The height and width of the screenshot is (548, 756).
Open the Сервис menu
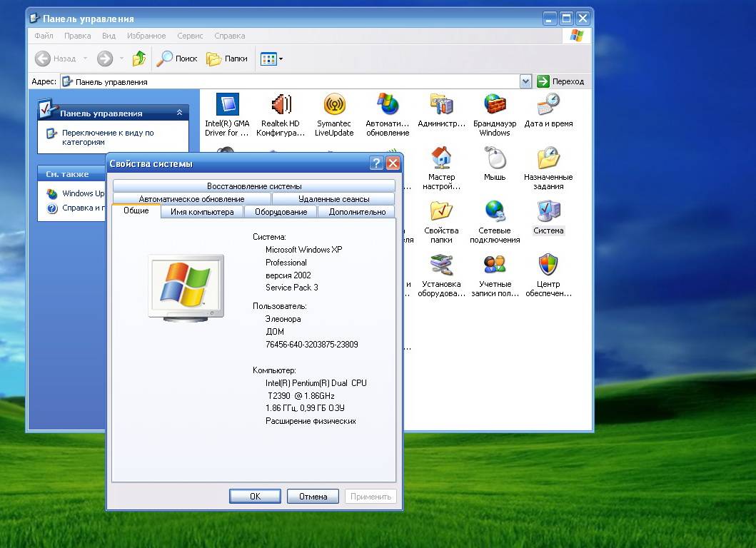click(190, 36)
